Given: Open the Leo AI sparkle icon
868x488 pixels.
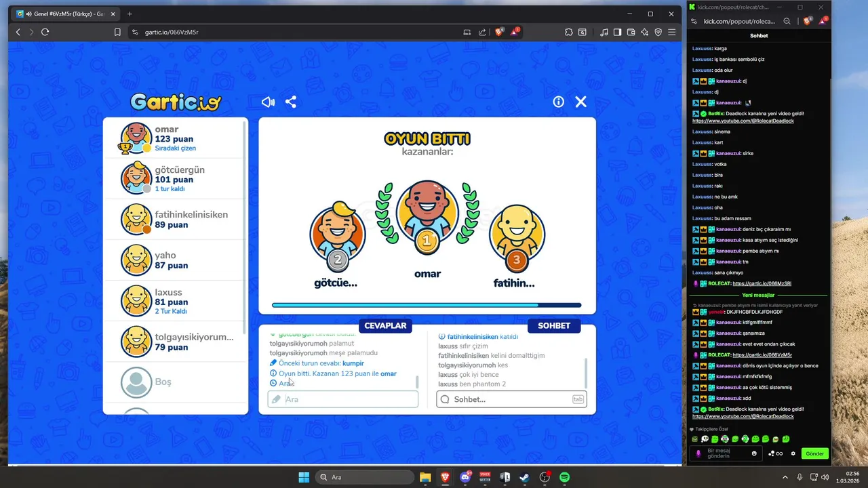Looking at the screenshot, I should point(644,32).
